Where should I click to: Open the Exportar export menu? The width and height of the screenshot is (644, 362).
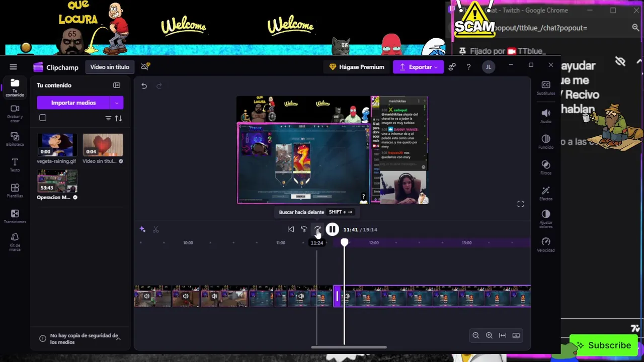coord(419,67)
